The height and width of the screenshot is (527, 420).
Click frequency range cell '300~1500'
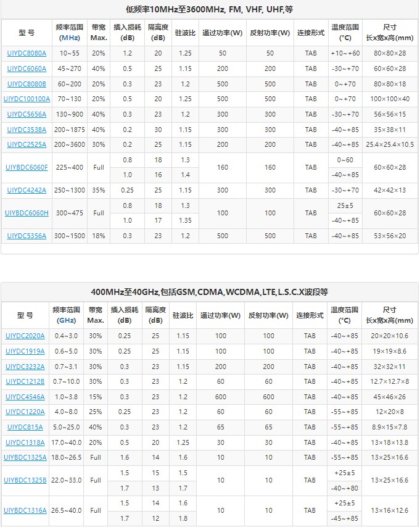(x=69, y=236)
